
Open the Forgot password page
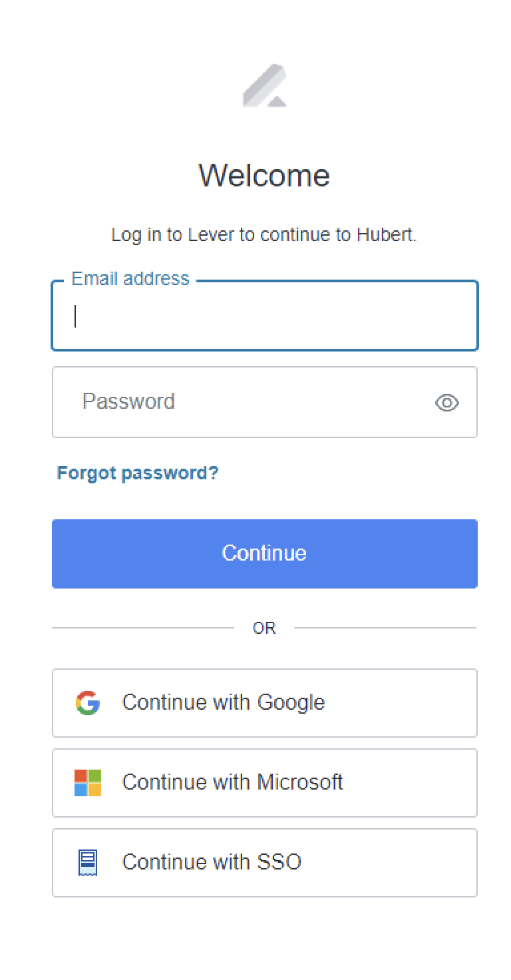click(138, 473)
